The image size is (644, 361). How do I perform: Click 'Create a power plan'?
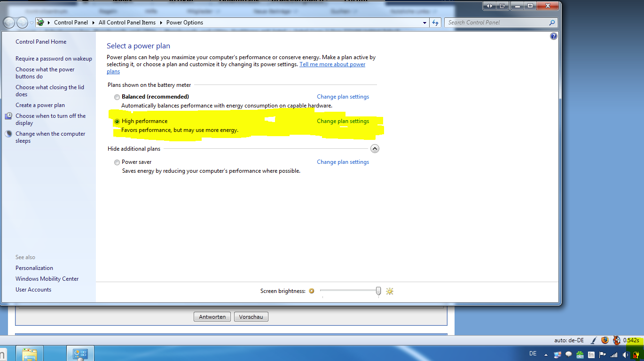(x=40, y=105)
